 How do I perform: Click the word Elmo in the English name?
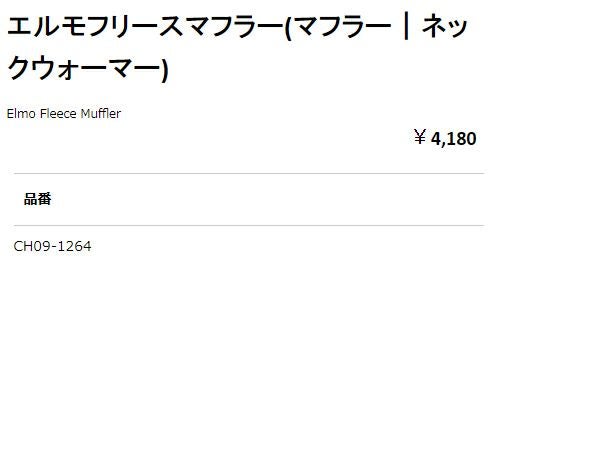coord(21,114)
